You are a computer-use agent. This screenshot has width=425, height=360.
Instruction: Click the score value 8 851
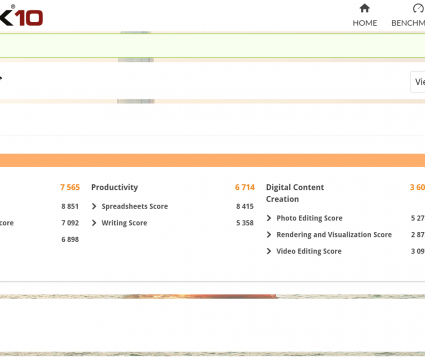click(70, 206)
